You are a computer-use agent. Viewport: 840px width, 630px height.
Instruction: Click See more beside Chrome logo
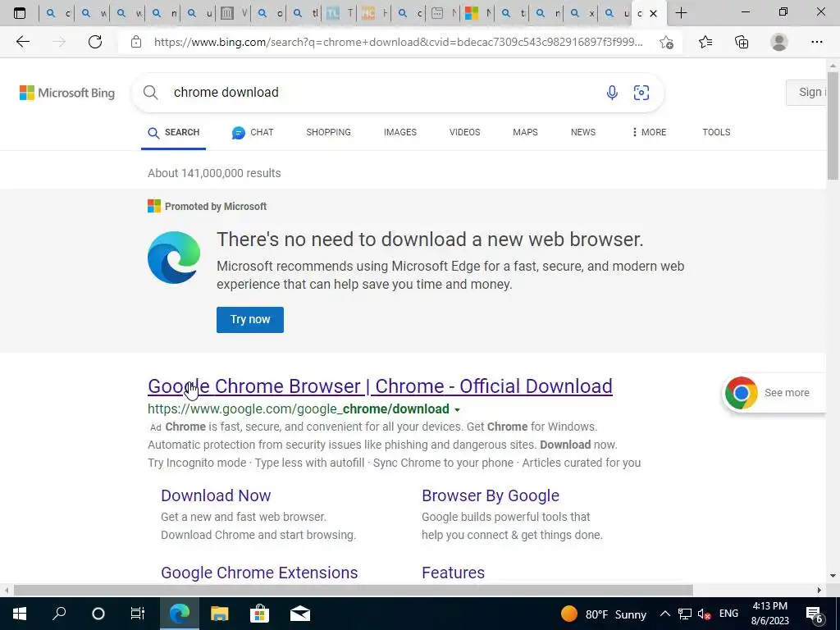pyautogui.click(x=787, y=393)
